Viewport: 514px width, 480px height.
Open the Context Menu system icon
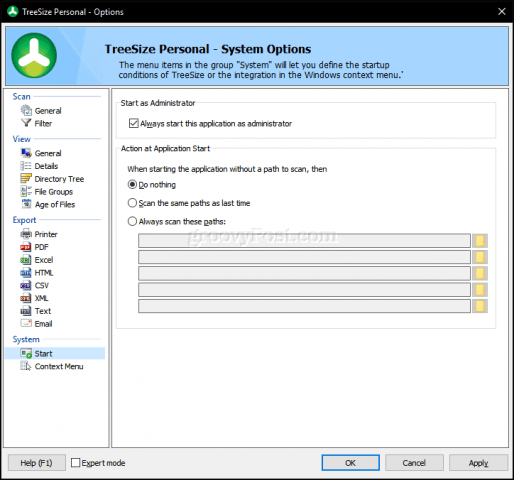pyautogui.click(x=26, y=366)
